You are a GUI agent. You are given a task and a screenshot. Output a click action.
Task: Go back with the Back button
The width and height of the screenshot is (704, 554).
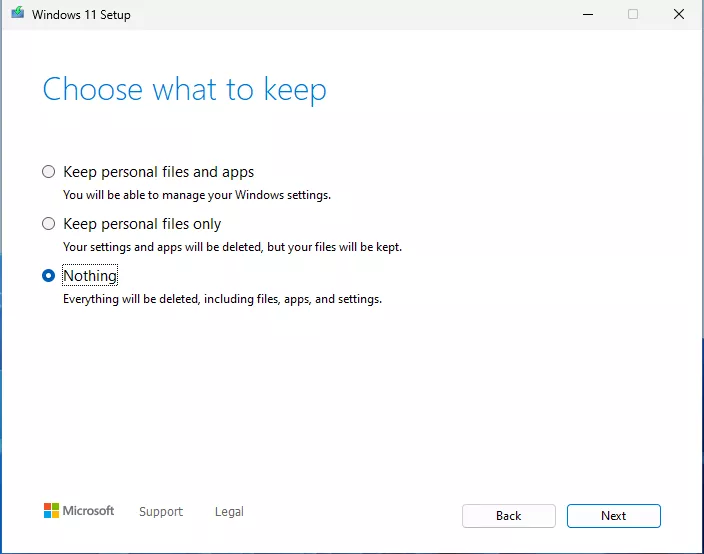point(509,516)
